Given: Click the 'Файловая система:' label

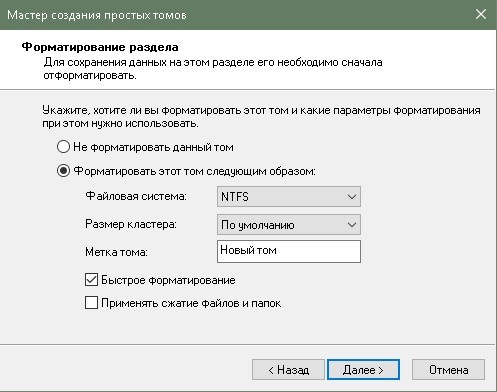Looking at the screenshot, I should [x=136, y=196].
